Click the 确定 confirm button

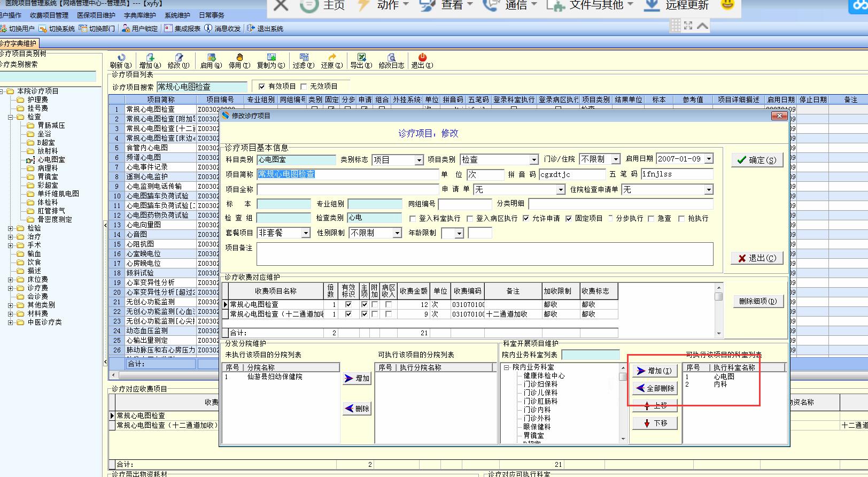point(757,160)
